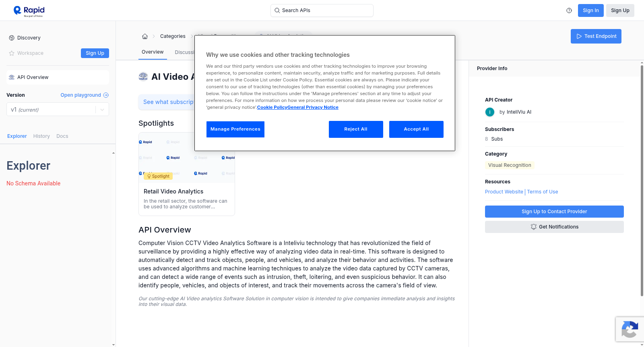Screen dimensions: 644x347
Task: Click the Workspace star icon
Action: tap(12, 53)
